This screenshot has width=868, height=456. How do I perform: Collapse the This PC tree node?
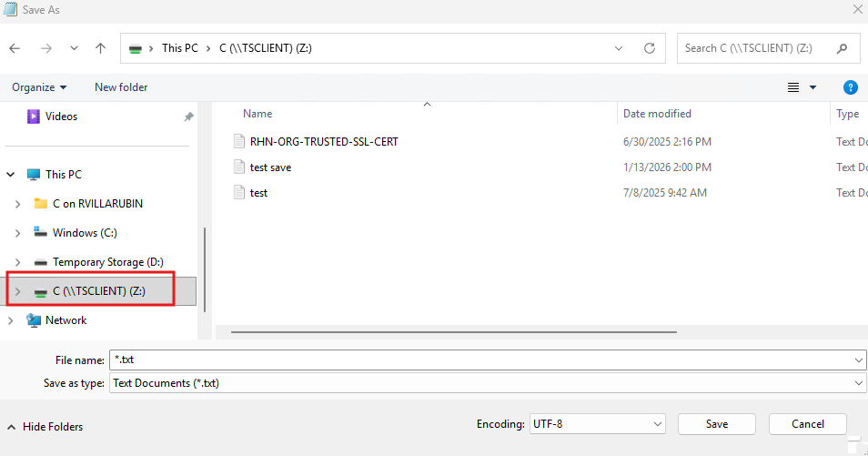[11, 175]
